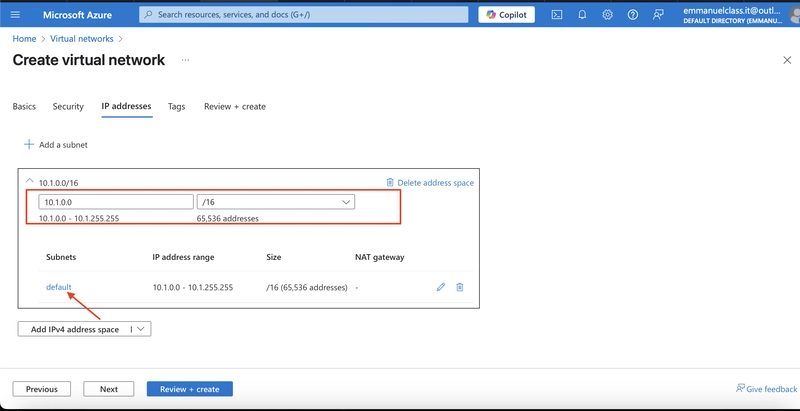Click the feedback icon in the top bar
The width and height of the screenshot is (800, 411).
(x=658, y=15)
